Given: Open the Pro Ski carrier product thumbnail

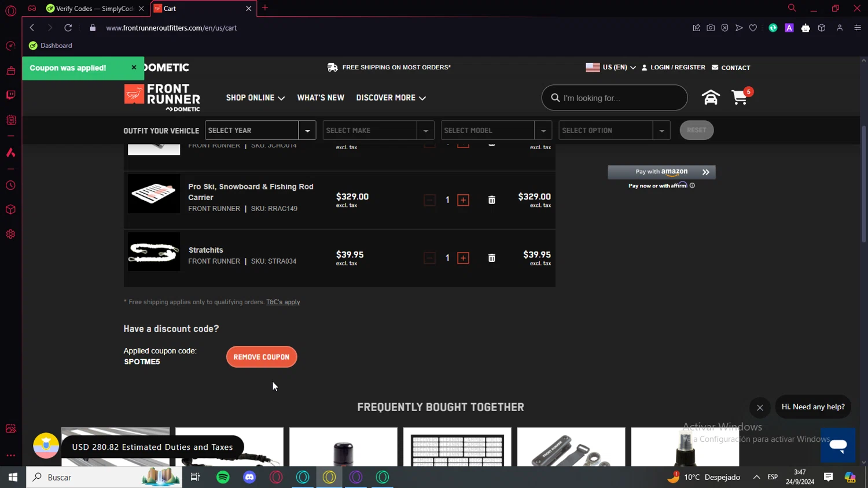Looking at the screenshot, I should tap(154, 194).
